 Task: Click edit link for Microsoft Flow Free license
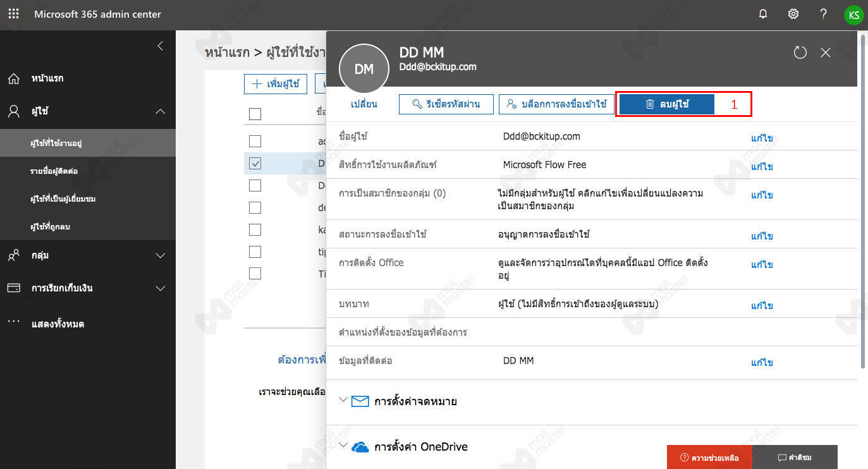click(762, 167)
